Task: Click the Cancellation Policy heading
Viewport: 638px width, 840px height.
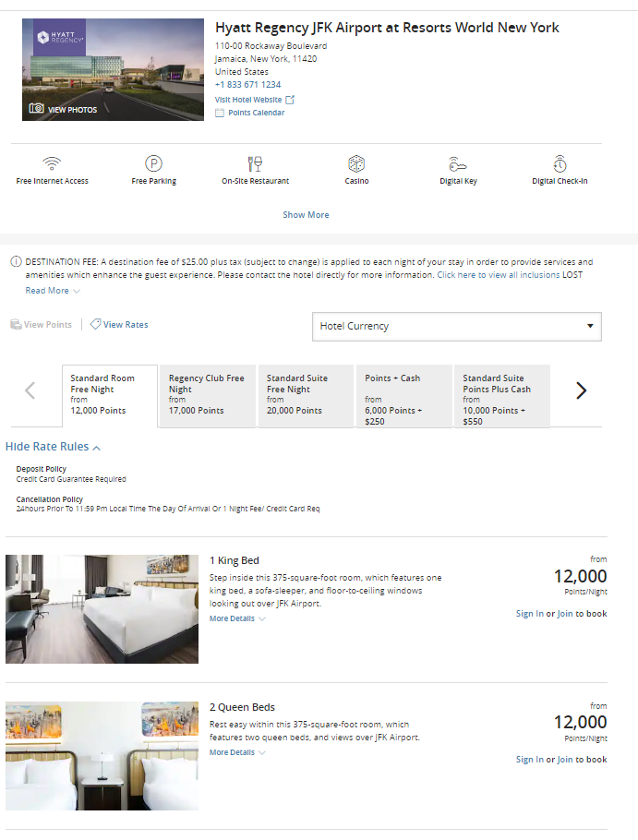Action: 49,499
